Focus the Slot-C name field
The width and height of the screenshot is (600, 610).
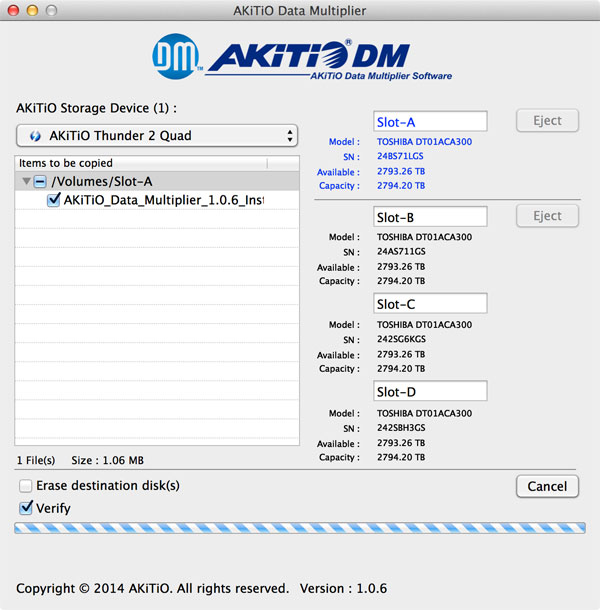point(430,304)
